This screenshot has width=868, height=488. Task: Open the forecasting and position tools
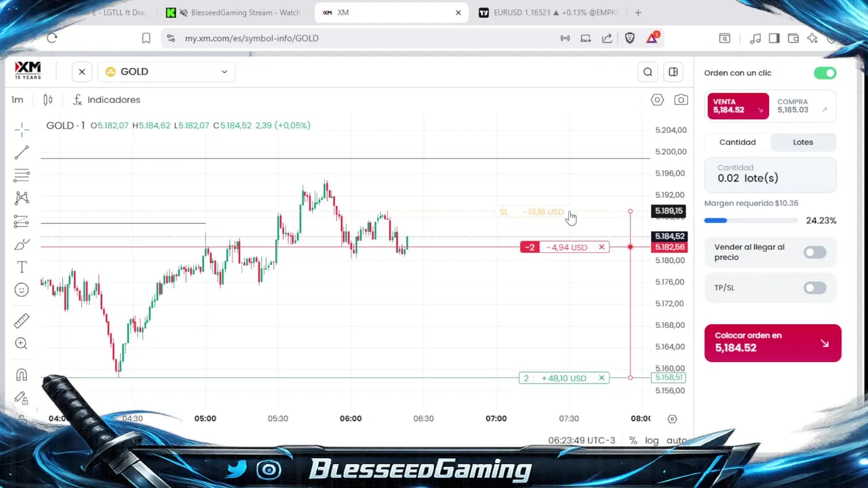pos(22,221)
